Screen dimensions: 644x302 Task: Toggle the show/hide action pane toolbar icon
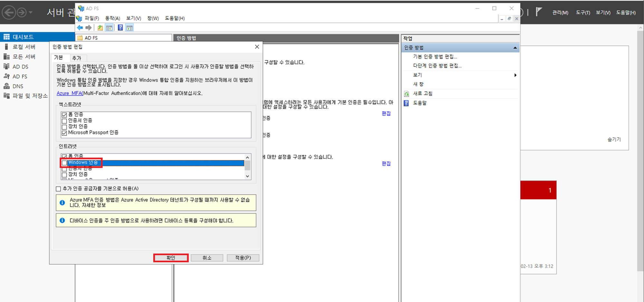(129, 28)
